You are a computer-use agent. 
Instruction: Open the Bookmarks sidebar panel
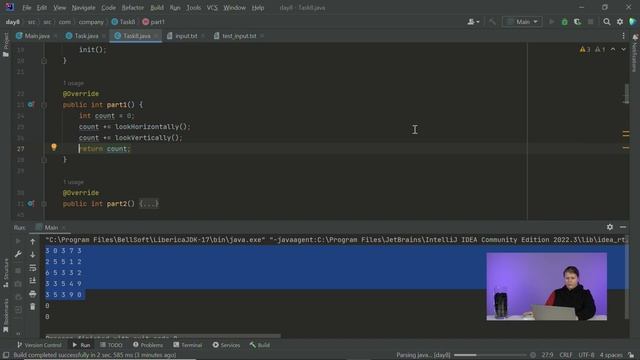[x=5, y=316]
